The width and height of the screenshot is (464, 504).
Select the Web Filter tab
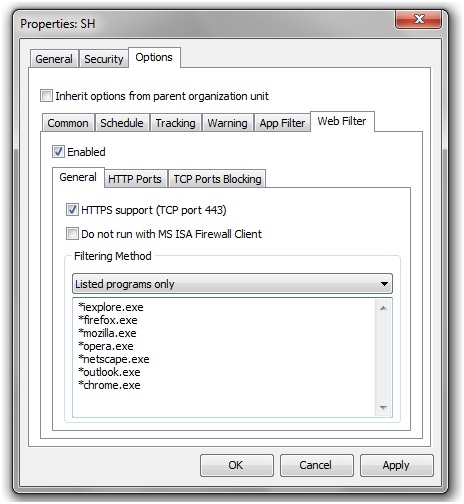tap(342, 121)
